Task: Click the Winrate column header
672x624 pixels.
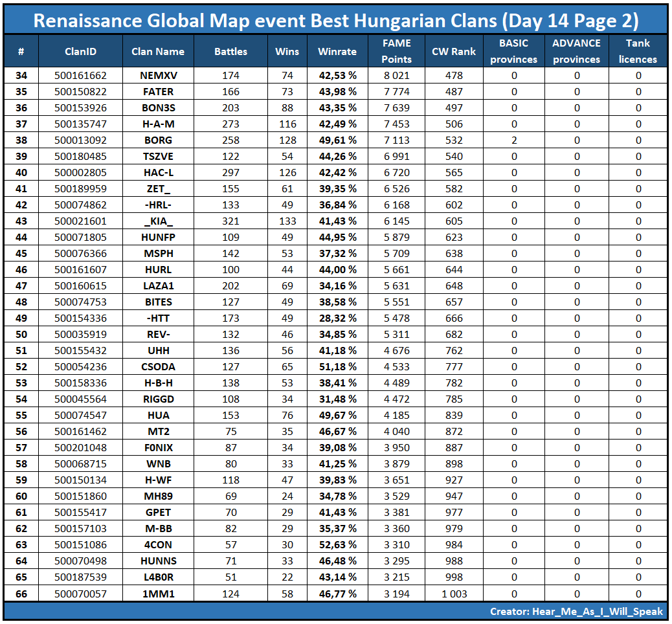Action: (337, 51)
